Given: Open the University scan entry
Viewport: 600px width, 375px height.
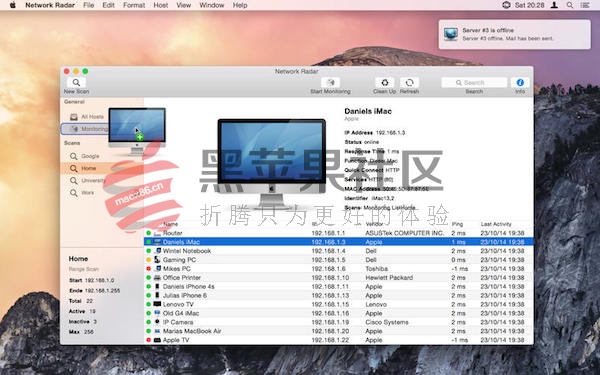Looking at the screenshot, I should [x=93, y=181].
